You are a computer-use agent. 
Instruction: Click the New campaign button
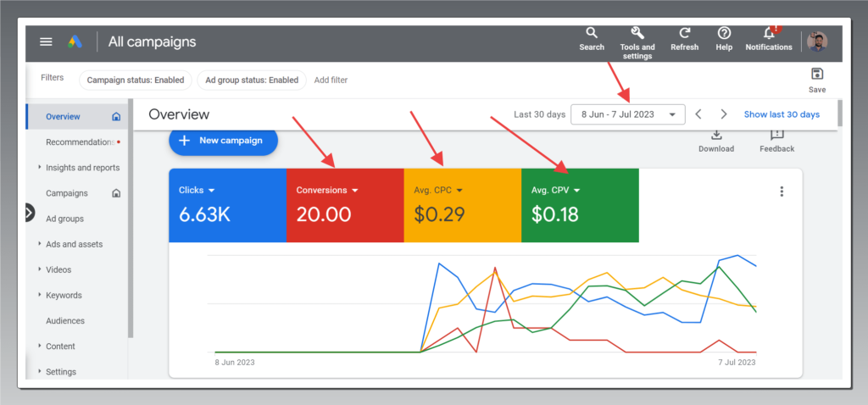coord(223,141)
